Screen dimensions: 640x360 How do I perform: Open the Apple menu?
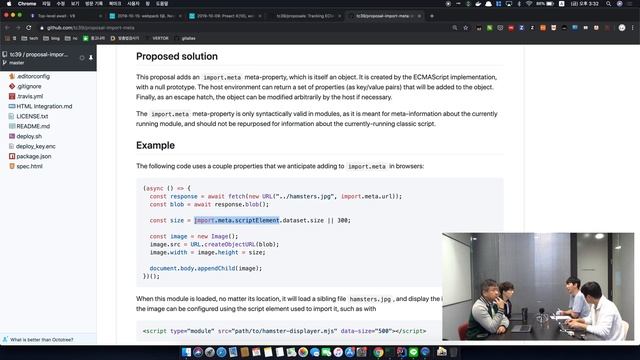coord(9,4)
